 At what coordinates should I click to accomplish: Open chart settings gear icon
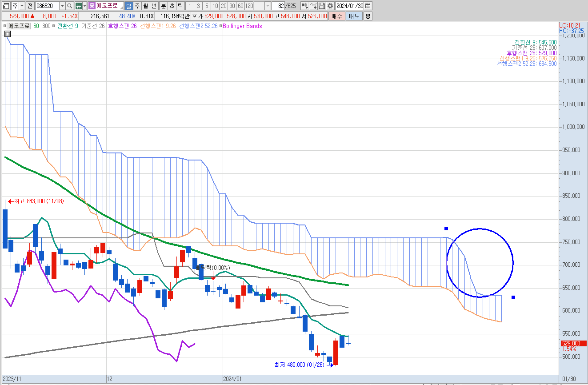330,6
